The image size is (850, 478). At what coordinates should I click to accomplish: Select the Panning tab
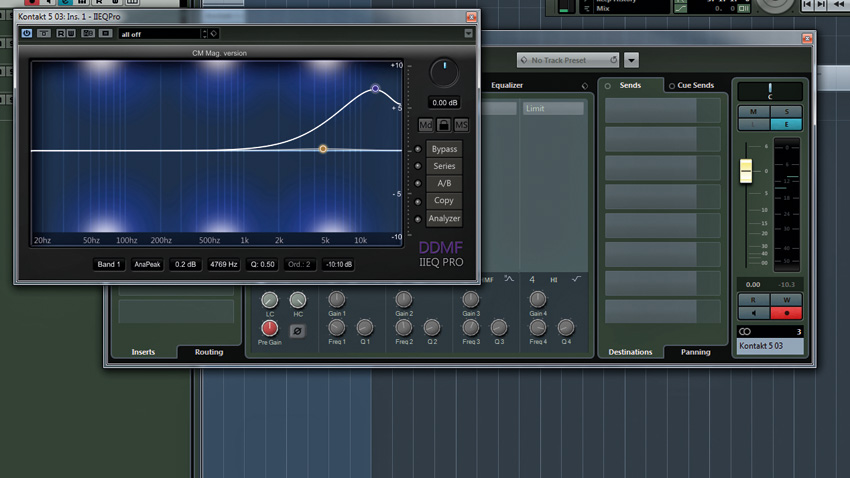click(696, 352)
